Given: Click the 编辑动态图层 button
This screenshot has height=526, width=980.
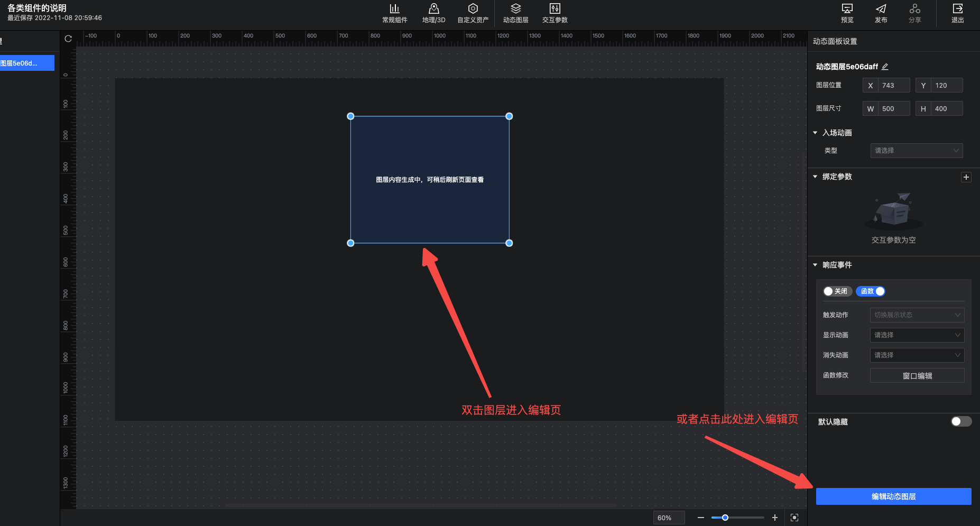Looking at the screenshot, I should point(893,496).
